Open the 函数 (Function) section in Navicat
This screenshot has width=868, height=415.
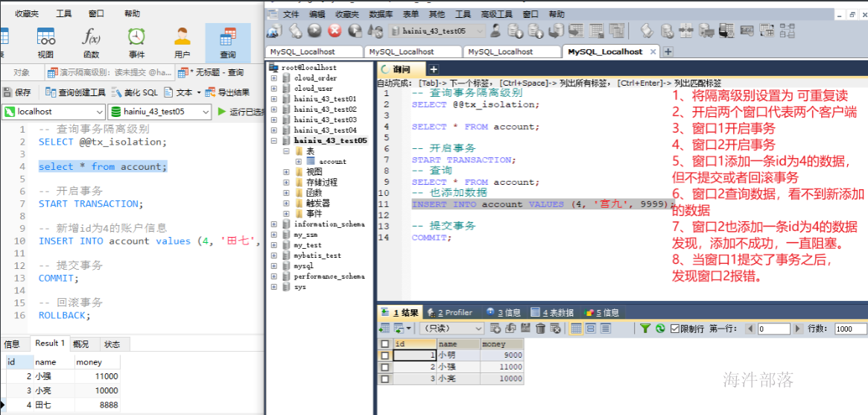point(92,42)
